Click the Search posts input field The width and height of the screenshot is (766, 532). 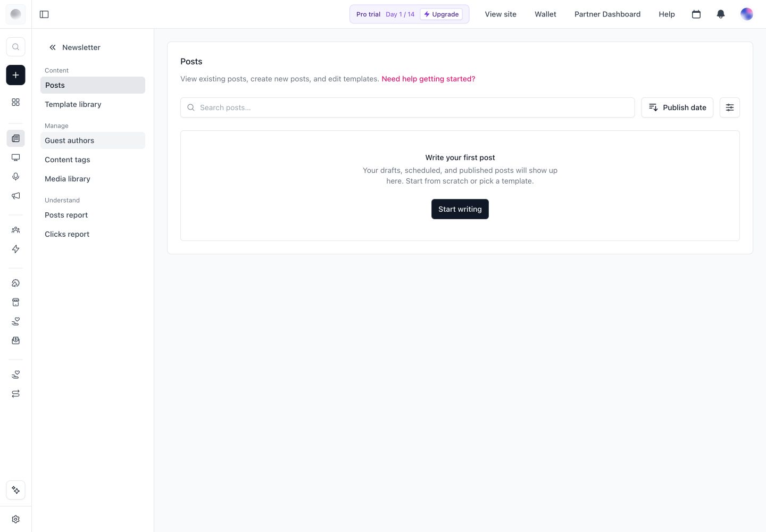click(x=407, y=107)
